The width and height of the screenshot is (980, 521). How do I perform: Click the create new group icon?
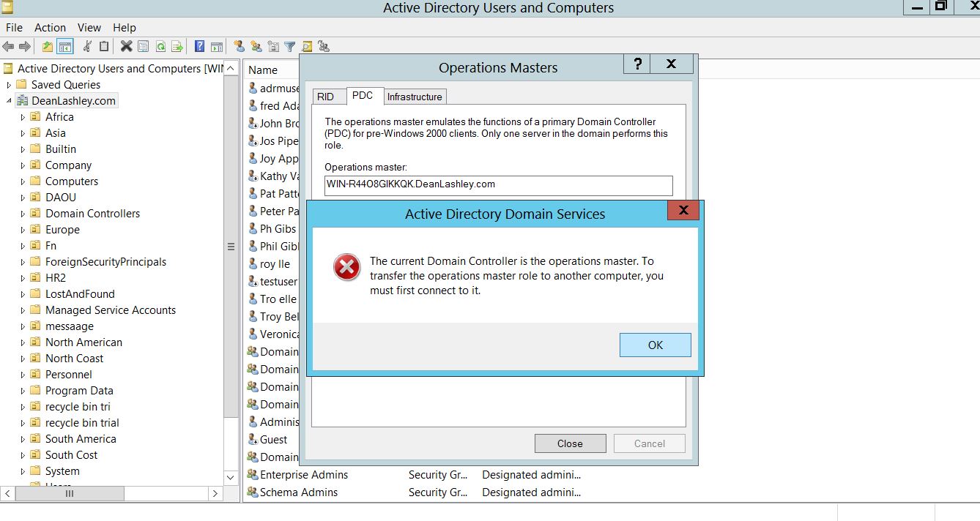pos(256,47)
